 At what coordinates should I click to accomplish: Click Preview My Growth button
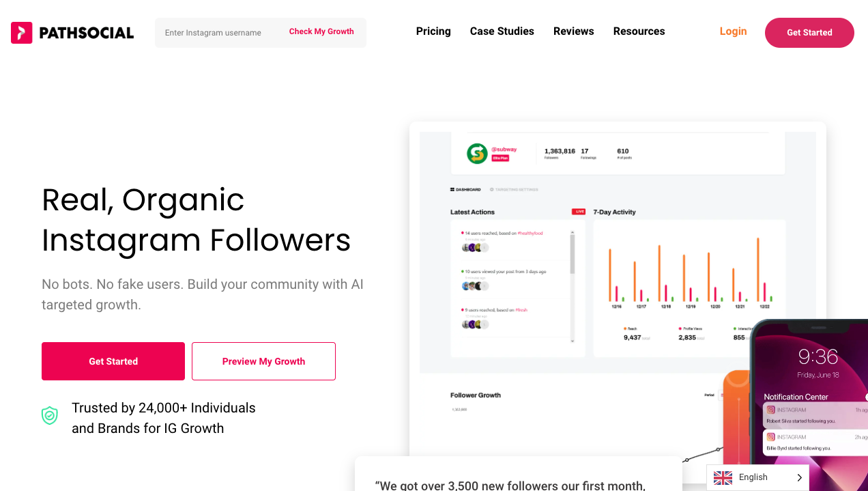[x=263, y=361]
